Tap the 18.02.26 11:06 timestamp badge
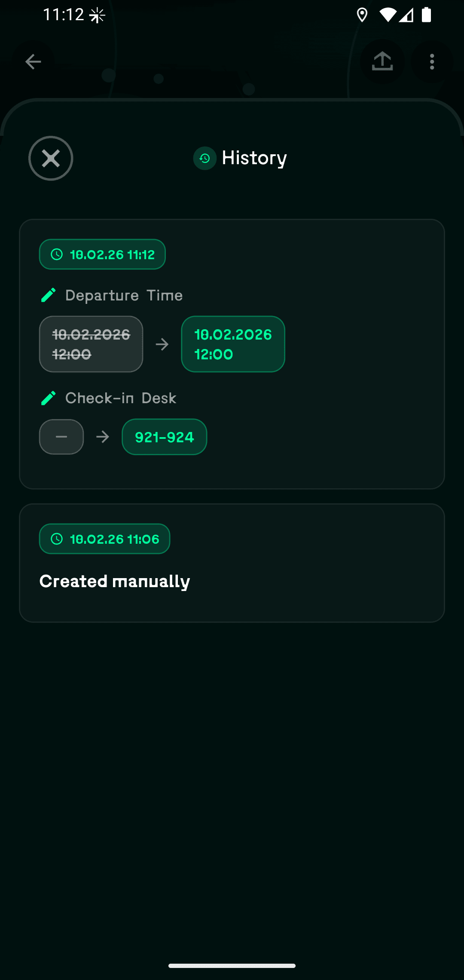The image size is (464, 980). (104, 539)
